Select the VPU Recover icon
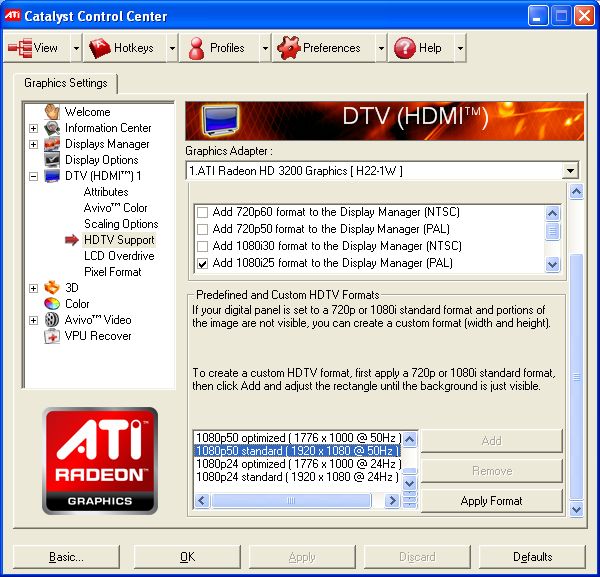600x577 pixels. 52,336
